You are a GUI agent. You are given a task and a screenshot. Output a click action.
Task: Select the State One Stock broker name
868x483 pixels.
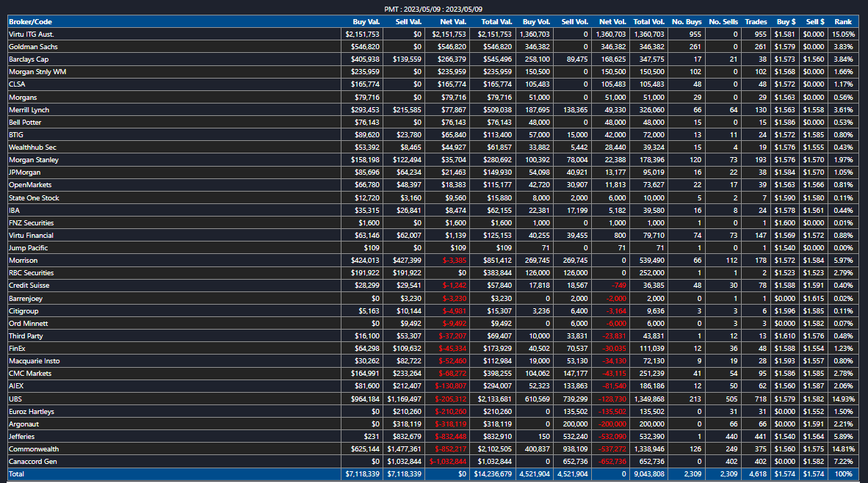point(34,198)
